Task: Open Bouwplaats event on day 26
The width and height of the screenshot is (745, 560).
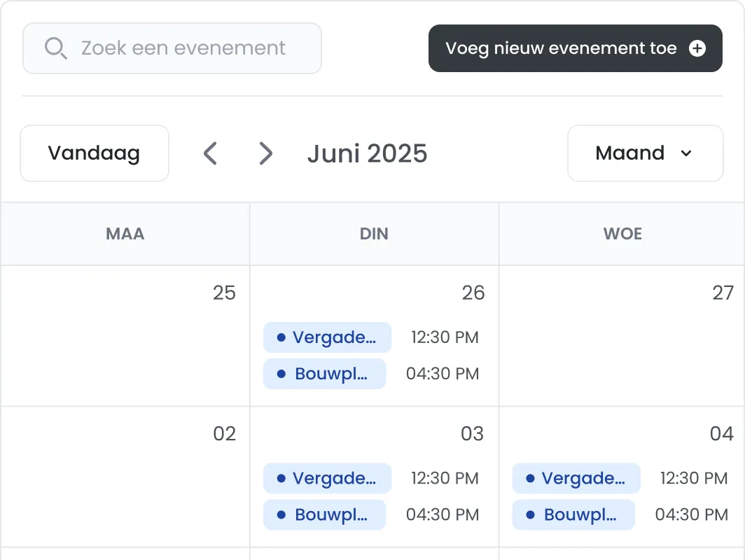Action: click(324, 374)
